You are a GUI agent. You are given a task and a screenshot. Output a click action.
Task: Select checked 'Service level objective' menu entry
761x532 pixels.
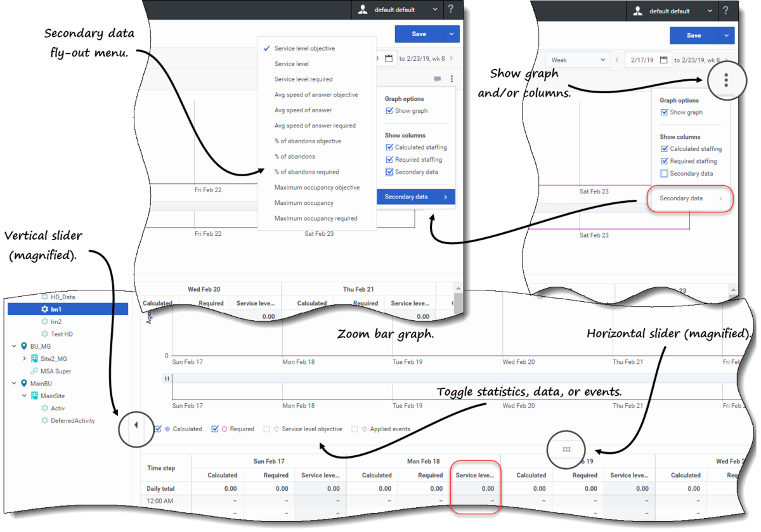(x=304, y=48)
